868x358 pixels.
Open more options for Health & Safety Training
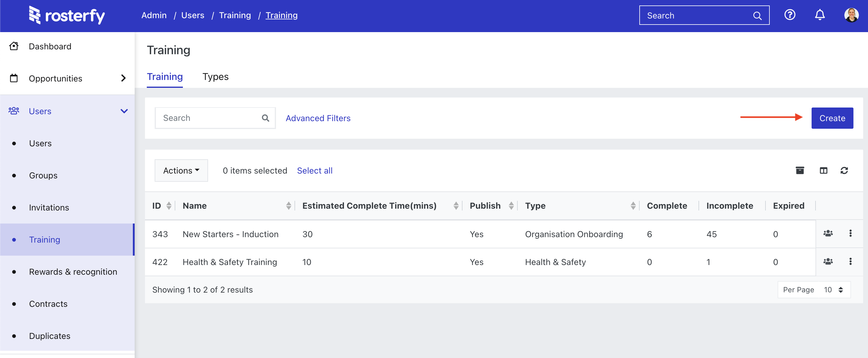click(x=850, y=261)
